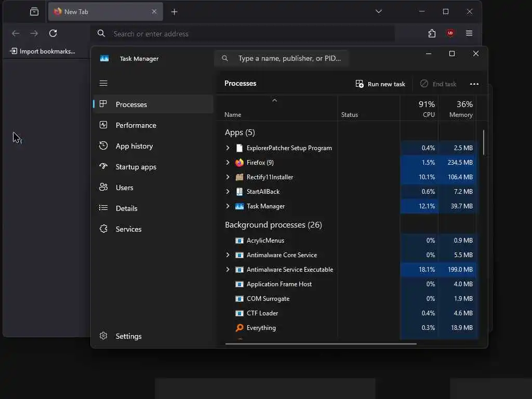Expand ExplorerPatcher Setup Program process group
532x399 pixels.
pos(228,148)
